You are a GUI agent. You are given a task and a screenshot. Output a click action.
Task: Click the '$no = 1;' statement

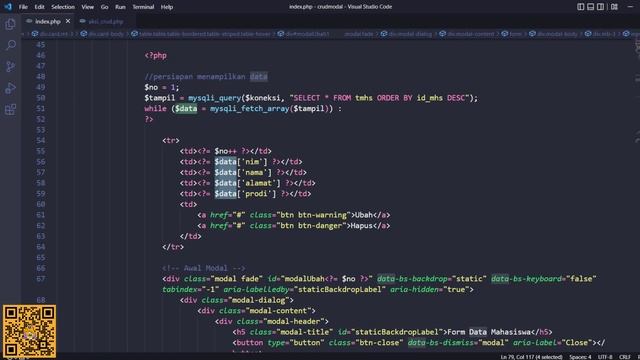pos(162,87)
